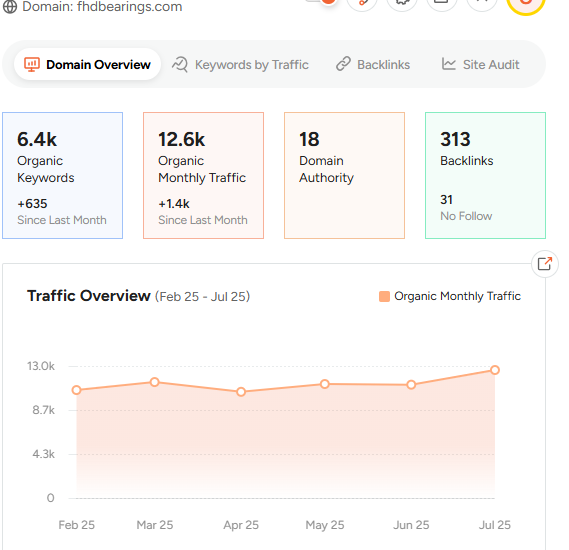
Task: Click the (Feb 25 - Jul 25) date range
Action: click(x=202, y=296)
